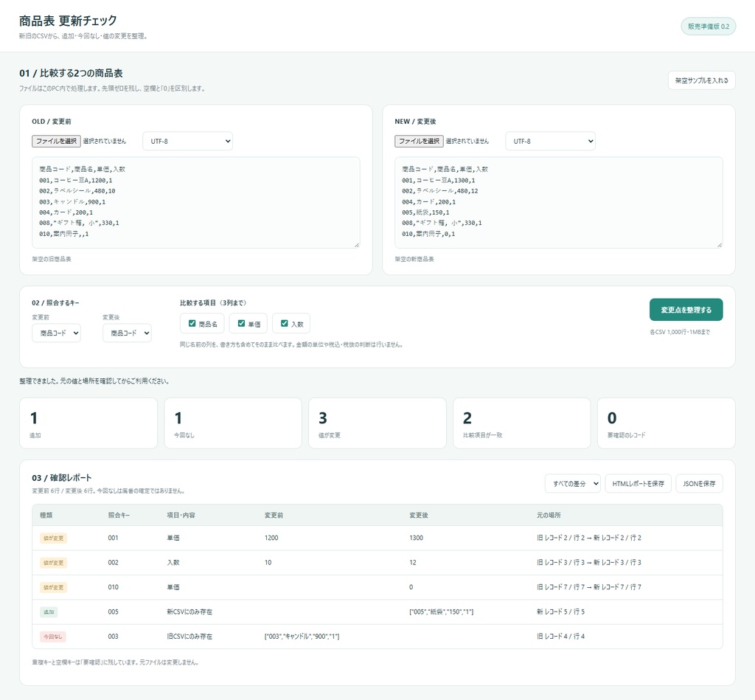755x700 pixels.
Task: Select the 値が変更 summary card showing 3
Action: 377,423
